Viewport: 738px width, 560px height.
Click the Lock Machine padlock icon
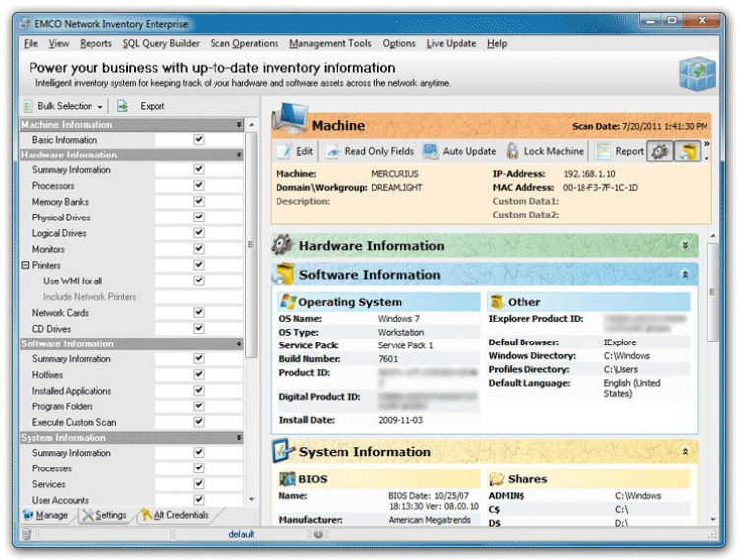tap(512, 151)
